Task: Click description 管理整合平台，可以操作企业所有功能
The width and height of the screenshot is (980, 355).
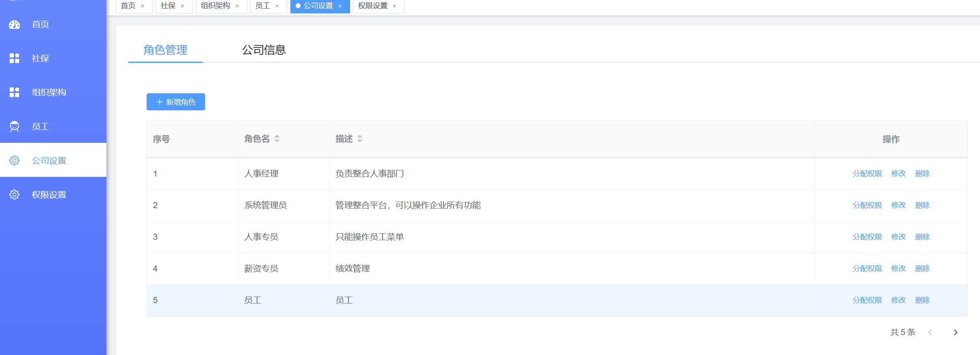Action: pyautogui.click(x=408, y=205)
